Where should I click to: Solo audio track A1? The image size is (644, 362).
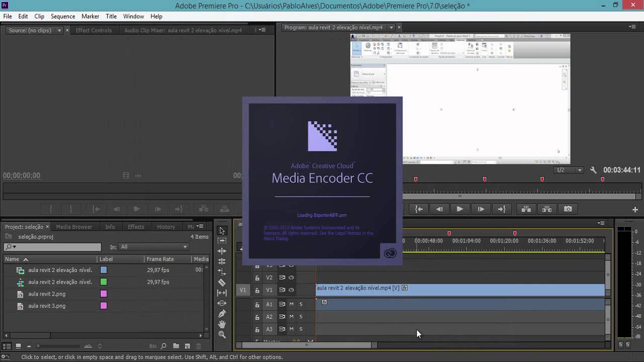tap(301, 304)
